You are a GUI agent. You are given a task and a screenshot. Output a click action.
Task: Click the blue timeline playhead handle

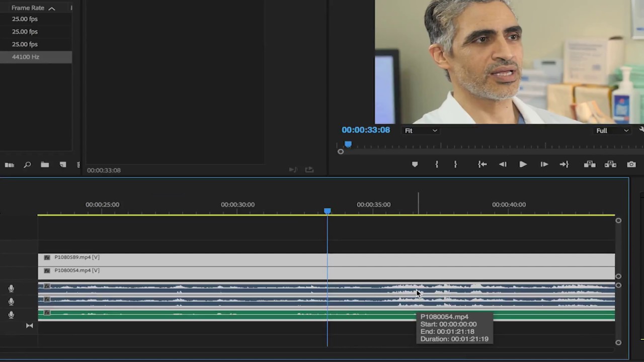[328, 211]
